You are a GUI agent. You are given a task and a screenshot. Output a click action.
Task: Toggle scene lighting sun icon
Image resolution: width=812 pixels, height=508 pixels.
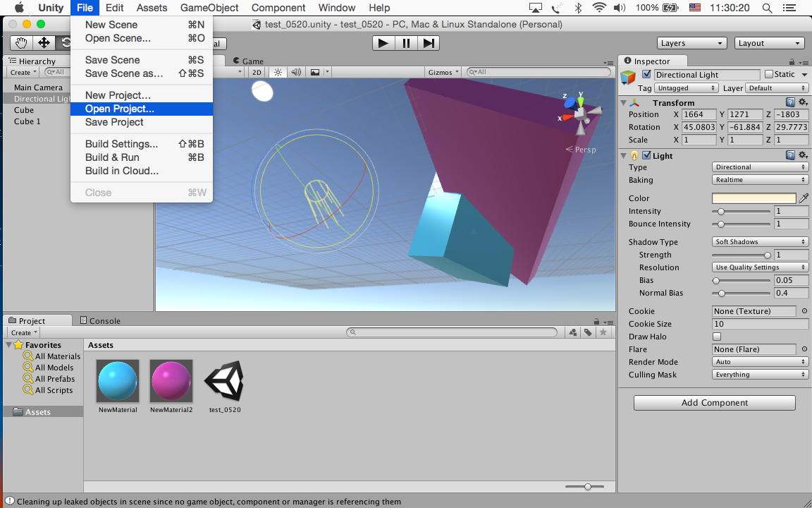click(x=278, y=72)
